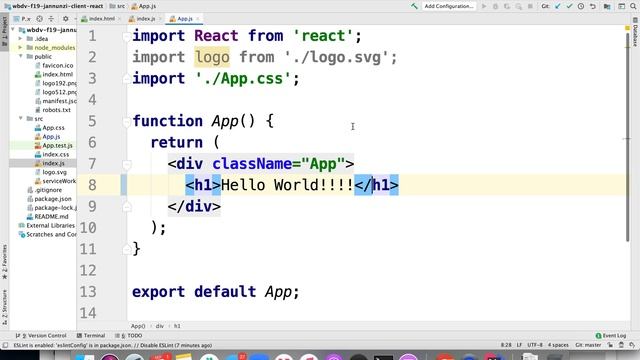Click the tool windows toggle icon in status bar

click(x=5, y=345)
